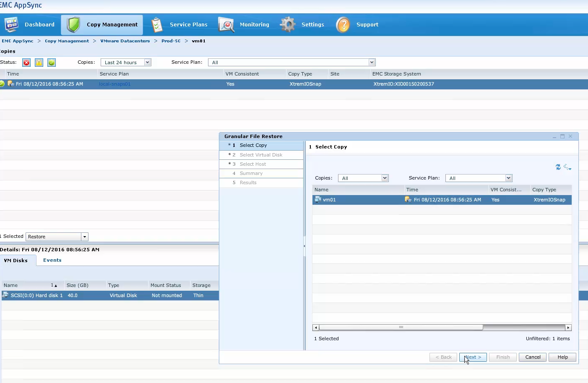Image resolution: width=588 pixels, height=383 pixels.
Task: Open the Dashboard menu
Action: (x=39, y=25)
